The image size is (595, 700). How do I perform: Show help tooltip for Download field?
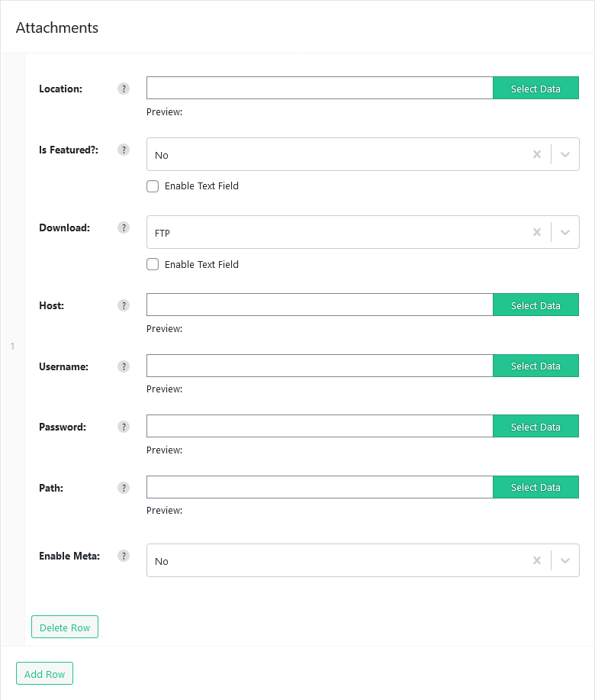(124, 227)
